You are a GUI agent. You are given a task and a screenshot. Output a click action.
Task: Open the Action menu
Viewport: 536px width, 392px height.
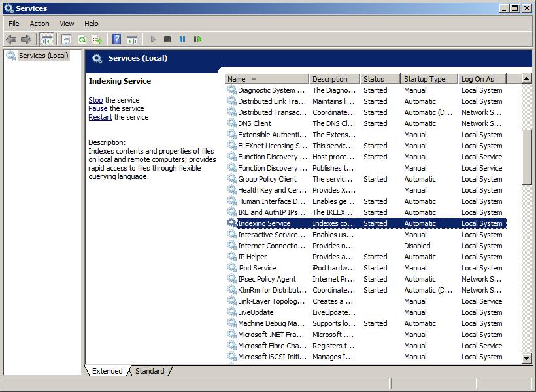39,24
